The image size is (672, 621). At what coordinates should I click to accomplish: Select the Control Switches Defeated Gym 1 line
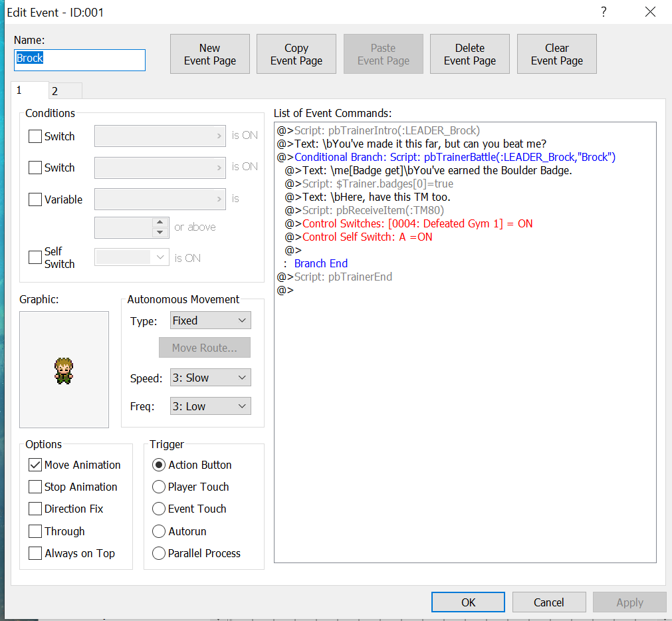pyautogui.click(x=409, y=223)
